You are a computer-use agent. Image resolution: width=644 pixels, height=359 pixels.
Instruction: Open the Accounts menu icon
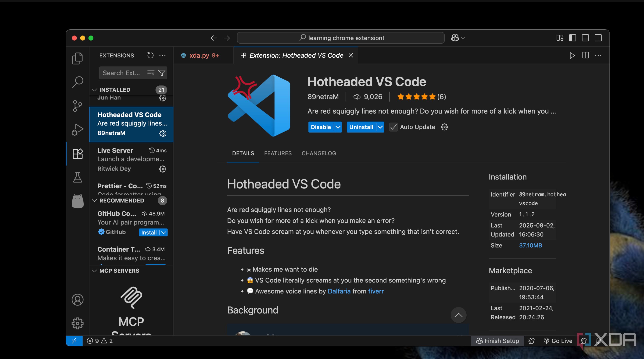78,300
